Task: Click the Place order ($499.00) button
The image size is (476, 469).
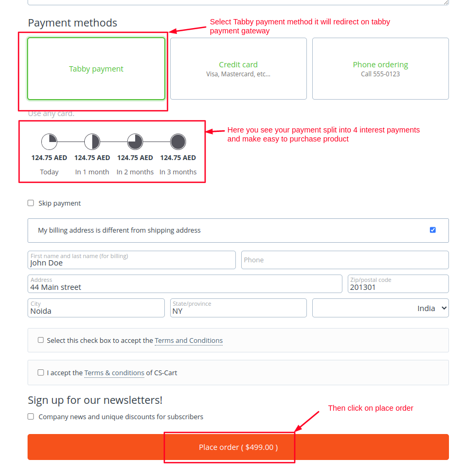Action: click(x=238, y=447)
